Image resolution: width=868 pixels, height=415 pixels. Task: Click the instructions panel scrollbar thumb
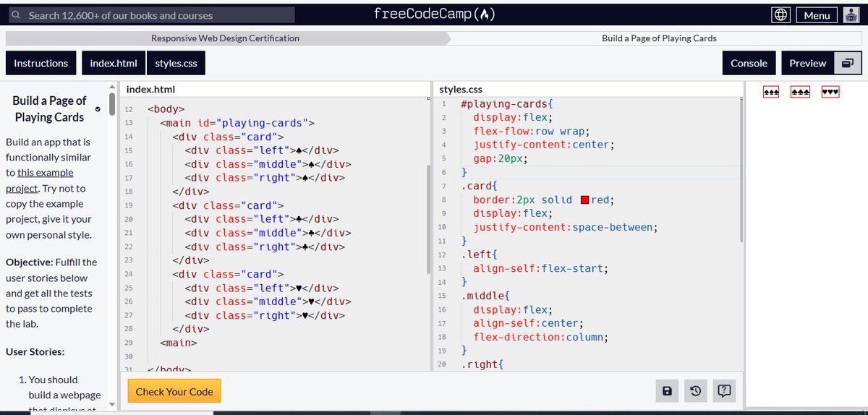coord(112,104)
